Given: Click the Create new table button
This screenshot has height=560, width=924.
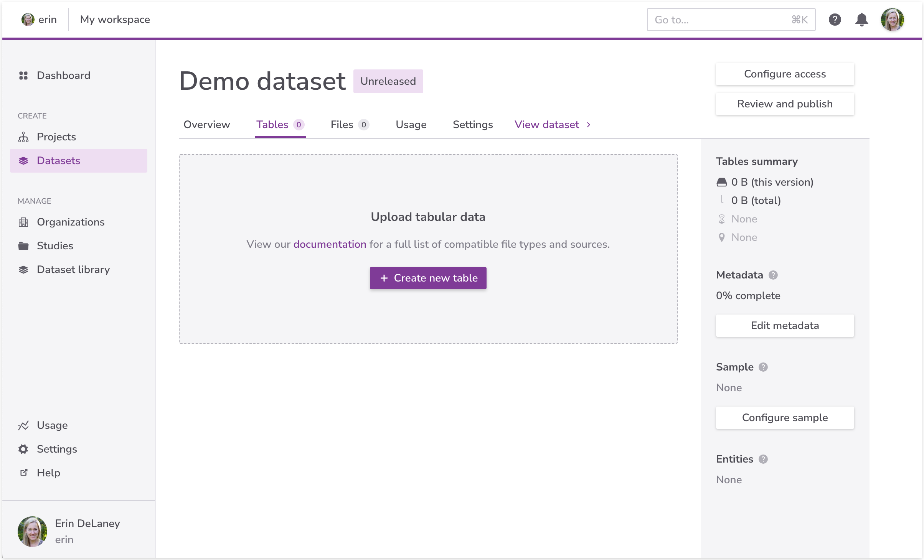Looking at the screenshot, I should pos(428,278).
